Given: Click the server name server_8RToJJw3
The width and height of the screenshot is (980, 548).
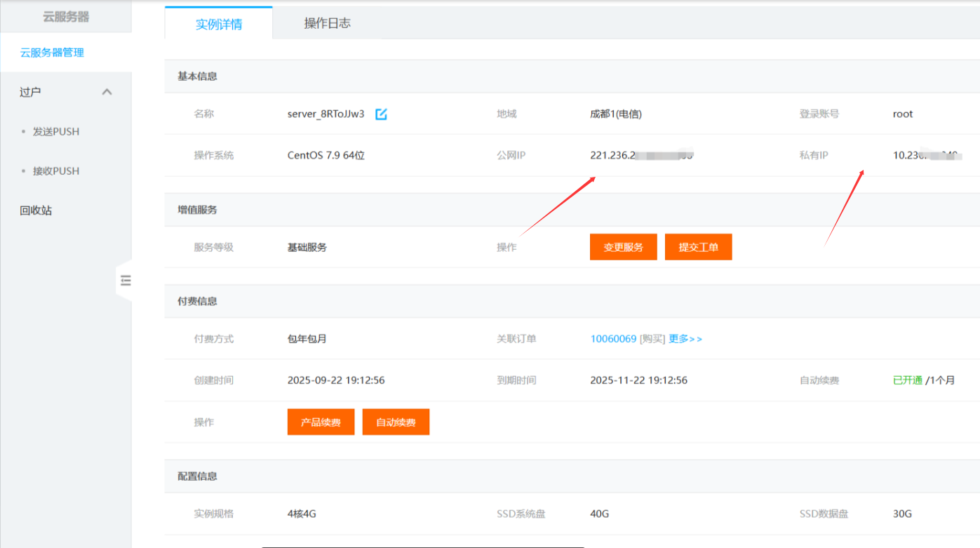Looking at the screenshot, I should coord(325,114).
